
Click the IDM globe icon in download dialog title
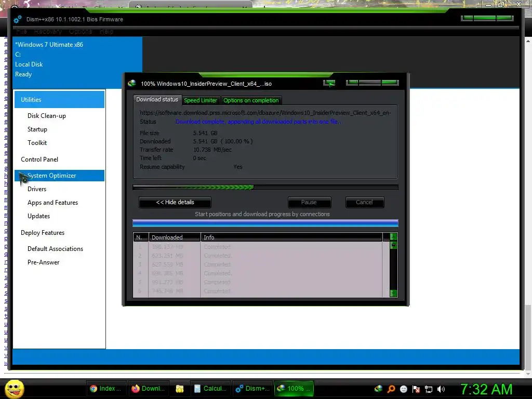tap(131, 84)
